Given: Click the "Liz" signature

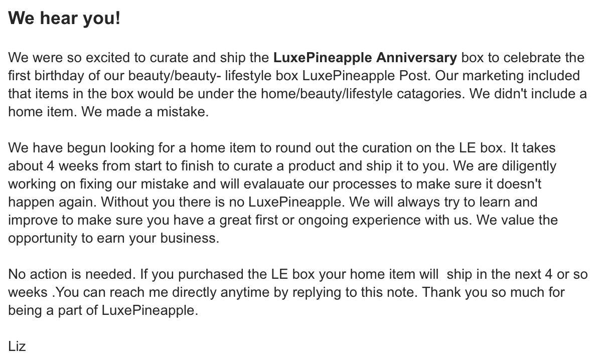Looking at the screenshot, I should coord(17,346).
